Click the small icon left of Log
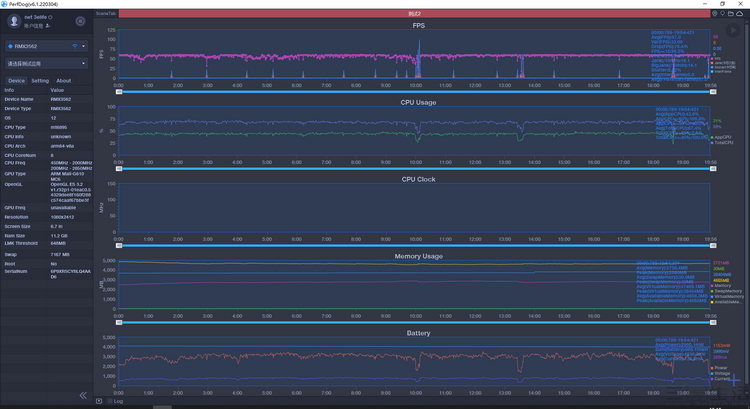750x409 pixels. point(99,401)
